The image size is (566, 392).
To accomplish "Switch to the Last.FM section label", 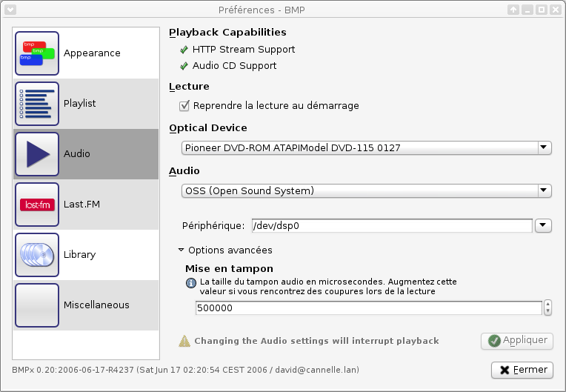I will coord(81,205).
